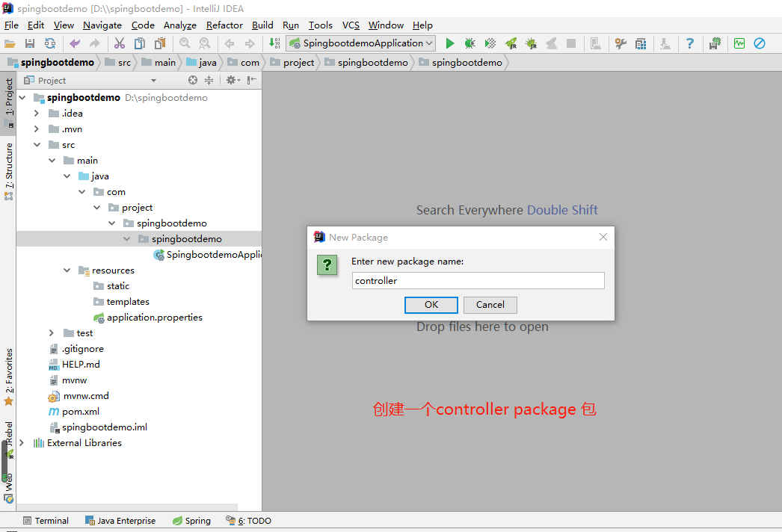The width and height of the screenshot is (782, 532).
Task: Click the Paste clipboard icon
Action: point(159,44)
